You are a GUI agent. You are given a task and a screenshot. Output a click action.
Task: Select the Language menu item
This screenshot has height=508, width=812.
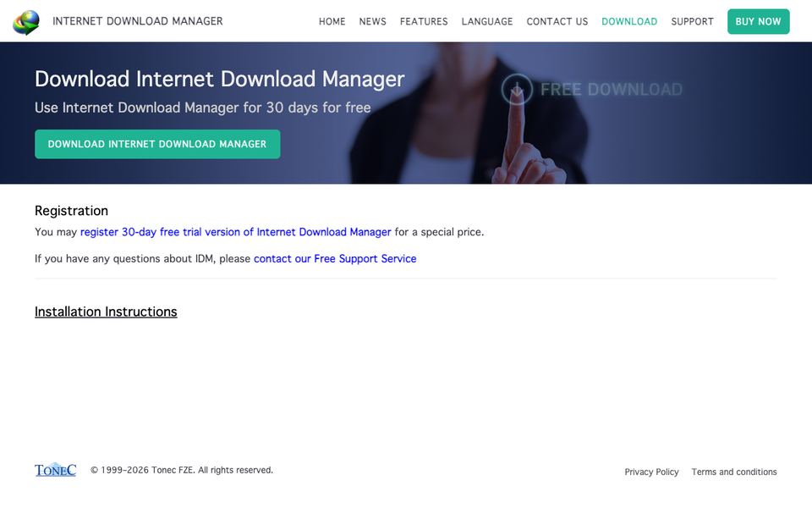click(487, 22)
